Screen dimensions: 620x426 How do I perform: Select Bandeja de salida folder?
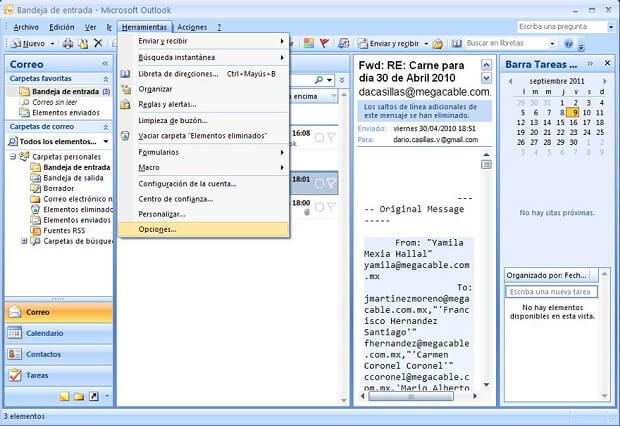pos(73,178)
